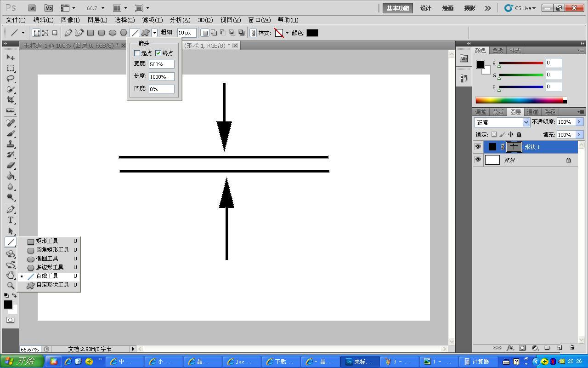Select the 形状 1 layer vector mask thumbnail

tap(514, 147)
